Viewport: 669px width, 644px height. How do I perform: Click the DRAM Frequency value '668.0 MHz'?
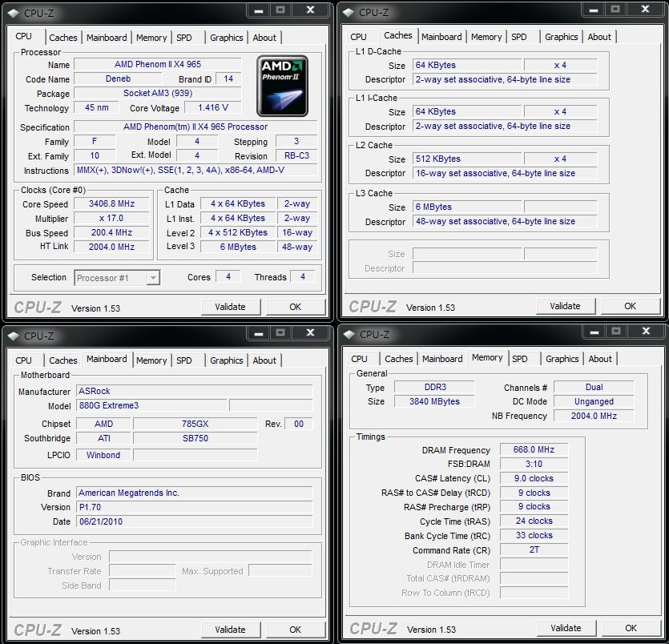[x=534, y=450]
